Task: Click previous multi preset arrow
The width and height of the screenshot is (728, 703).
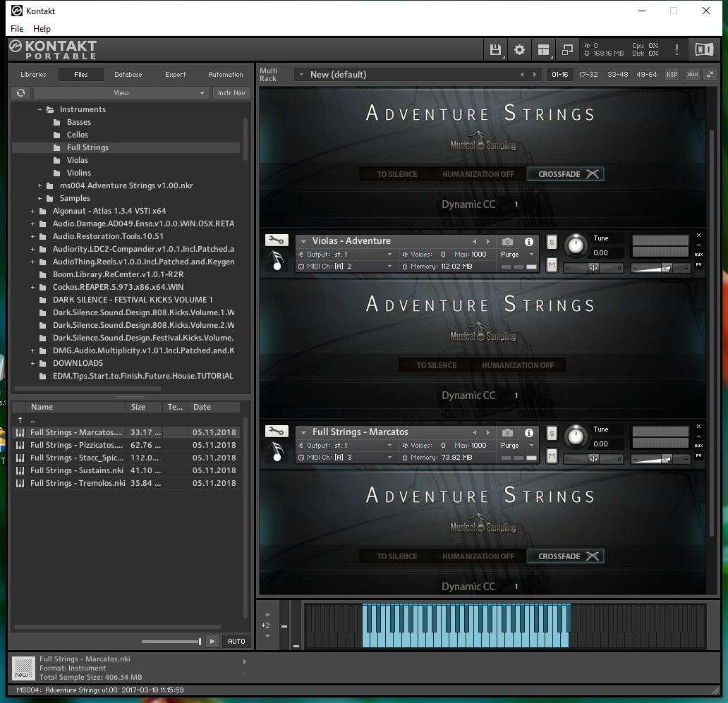Action: (x=522, y=75)
